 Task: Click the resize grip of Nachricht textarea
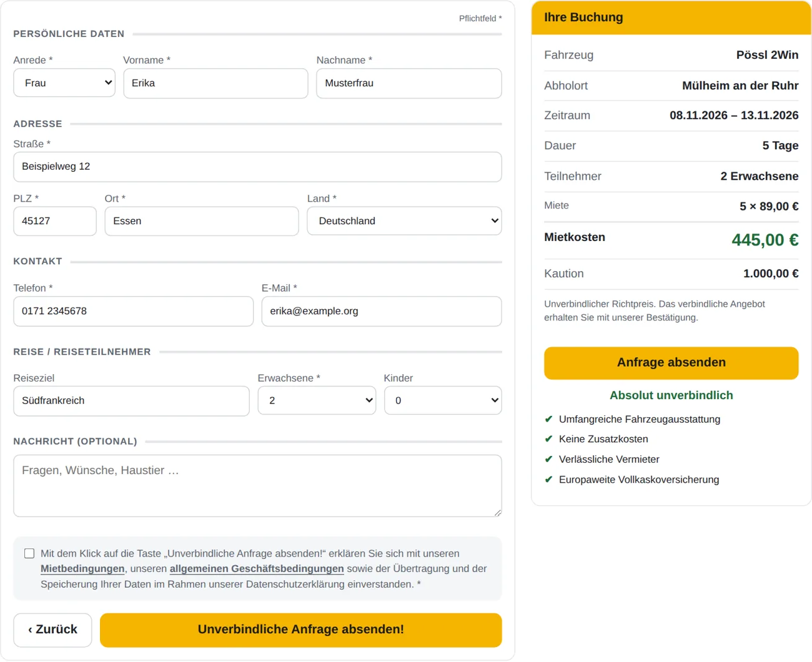(497, 512)
